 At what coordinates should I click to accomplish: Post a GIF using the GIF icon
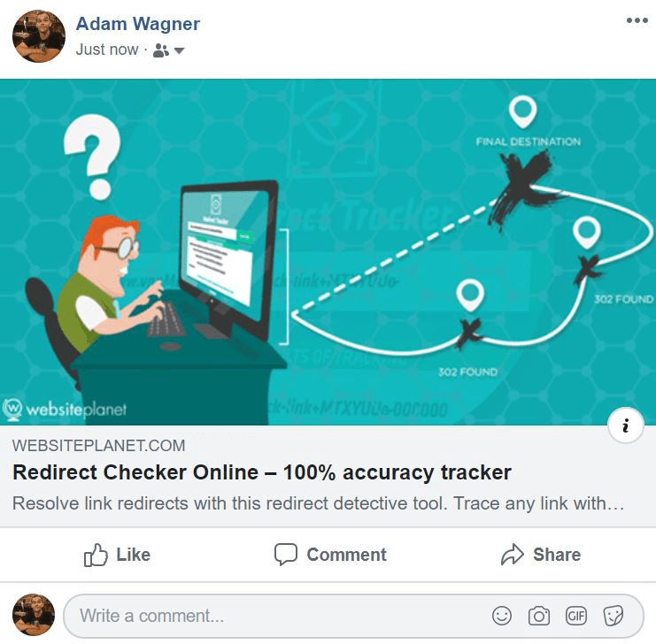[x=576, y=616]
